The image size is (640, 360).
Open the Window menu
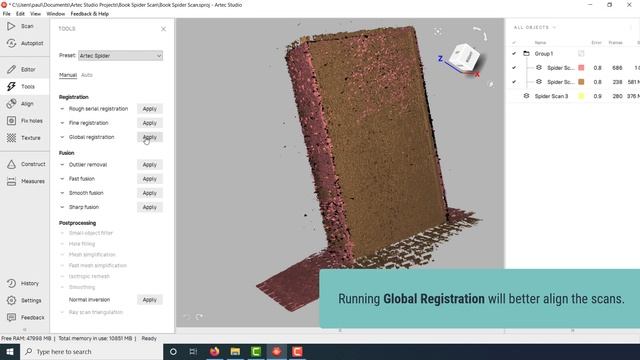pyautogui.click(x=56, y=13)
